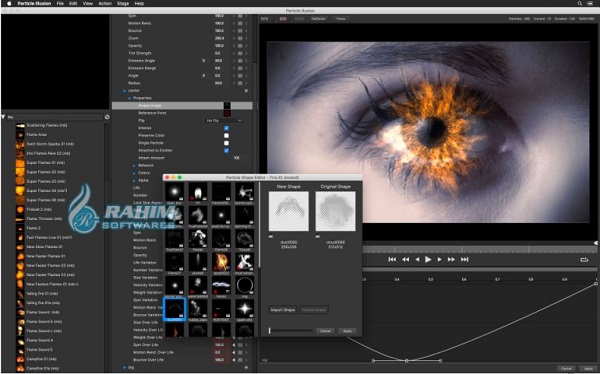Open the Edit menu
This screenshot has height=374, width=600.
coord(73,3)
